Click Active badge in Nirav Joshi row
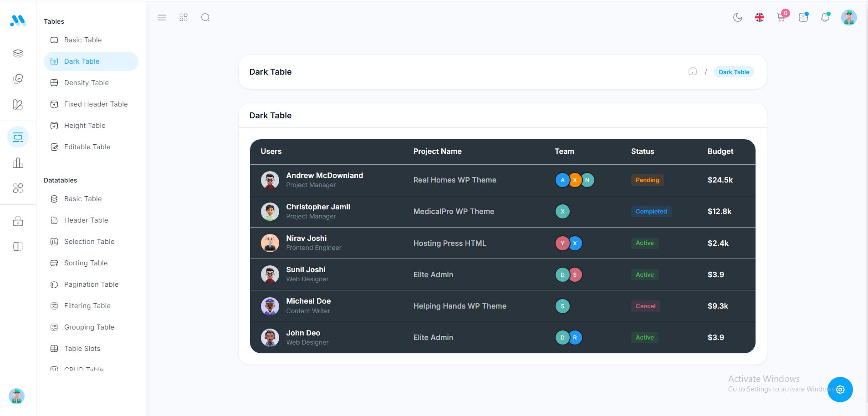868x416 pixels. (x=644, y=243)
